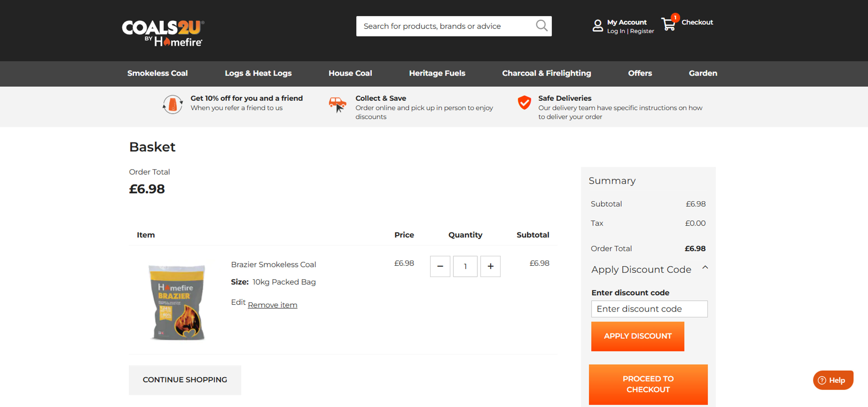Open the My Account user icon
The image size is (868, 407).
point(597,26)
